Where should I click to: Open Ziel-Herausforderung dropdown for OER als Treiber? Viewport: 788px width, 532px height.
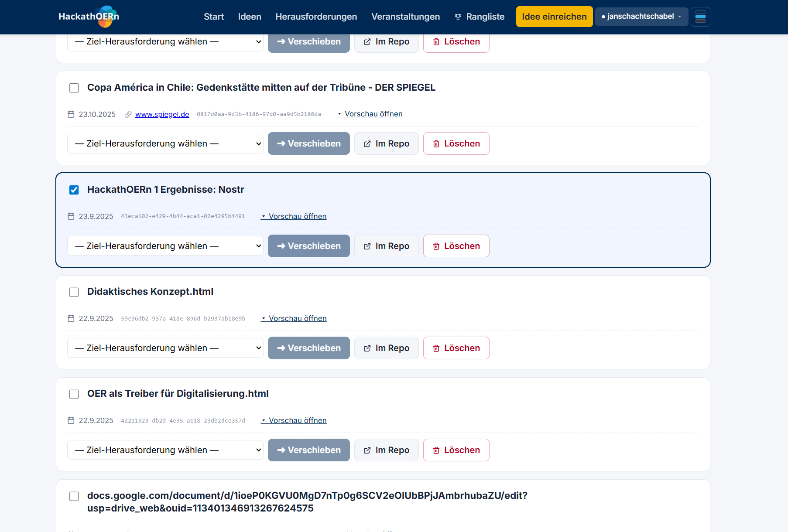point(165,450)
